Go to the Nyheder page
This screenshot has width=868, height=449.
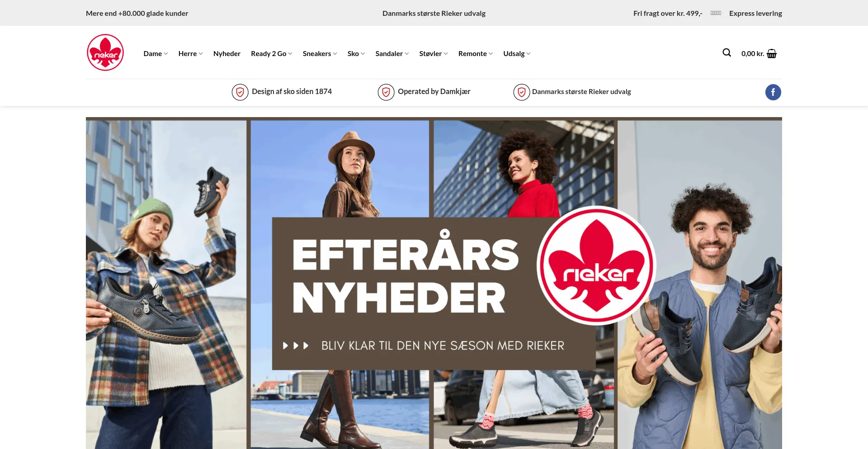[x=227, y=53]
